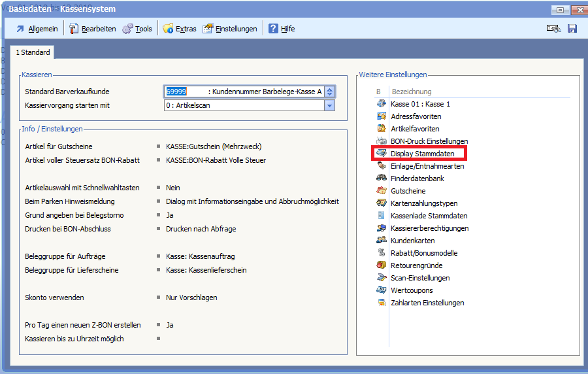The height and width of the screenshot is (374, 588).
Task: Click the BON-Druck Einstellungen printer icon
Action: pos(381,141)
